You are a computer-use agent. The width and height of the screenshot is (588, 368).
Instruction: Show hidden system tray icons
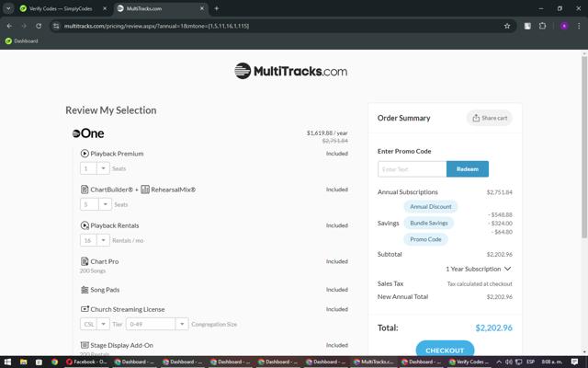tap(499, 362)
